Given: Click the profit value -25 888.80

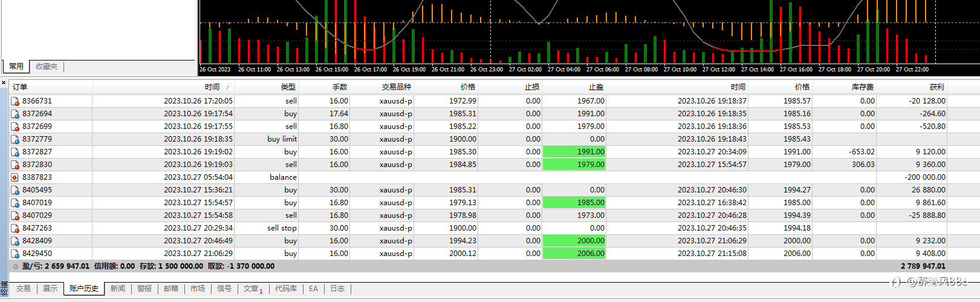Looking at the screenshot, I should point(927,215).
